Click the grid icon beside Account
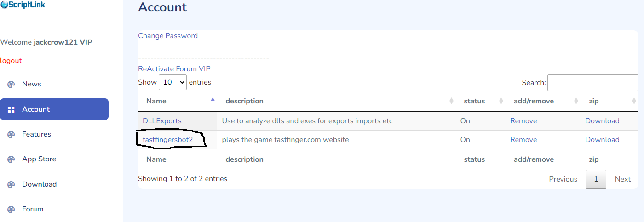The image size is (644, 222). [11, 109]
